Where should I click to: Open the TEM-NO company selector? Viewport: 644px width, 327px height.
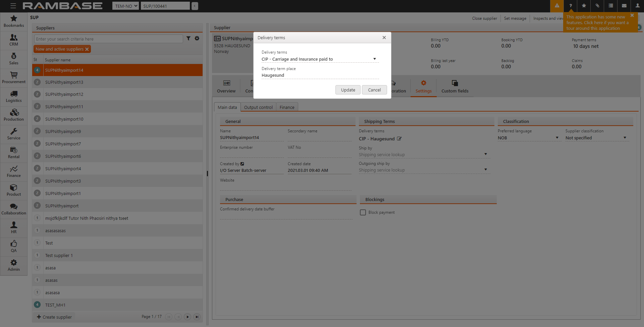click(125, 6)
